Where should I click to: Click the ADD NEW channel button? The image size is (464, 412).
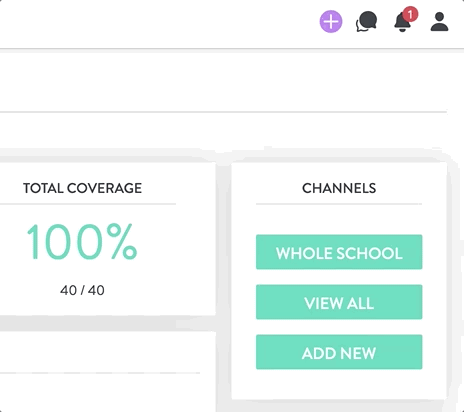click(339, 352)
